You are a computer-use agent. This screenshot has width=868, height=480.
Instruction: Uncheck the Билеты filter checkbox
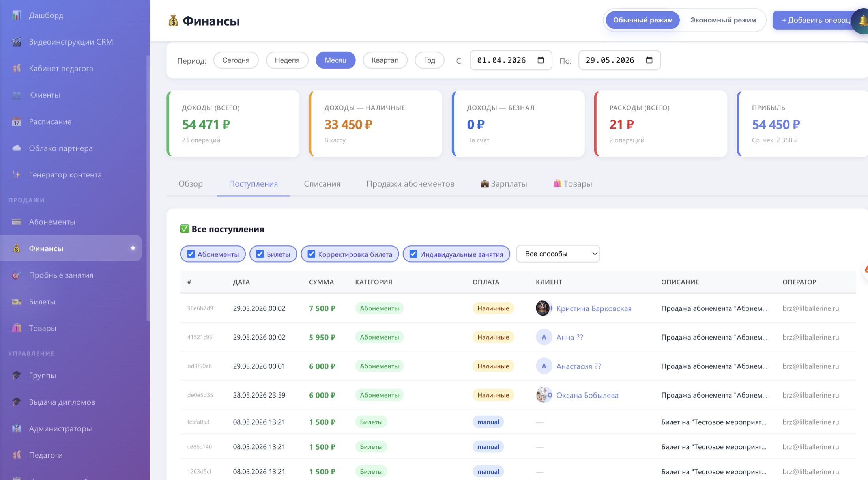tap(260, 254)
